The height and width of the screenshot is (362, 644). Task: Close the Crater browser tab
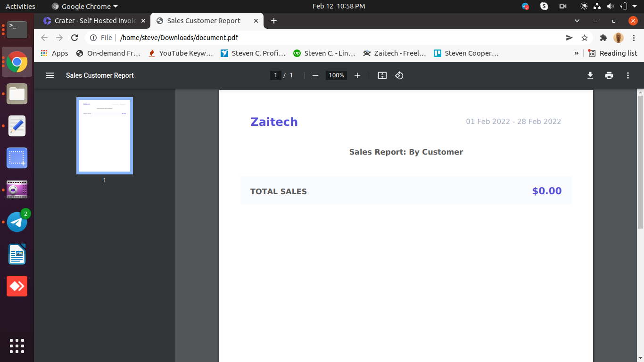(143, 21)
